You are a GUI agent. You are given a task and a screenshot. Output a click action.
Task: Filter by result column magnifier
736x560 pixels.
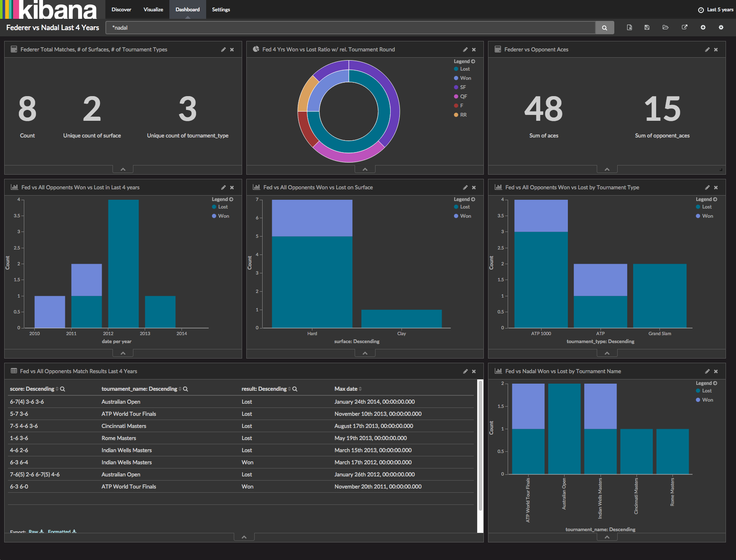point(295,389)
